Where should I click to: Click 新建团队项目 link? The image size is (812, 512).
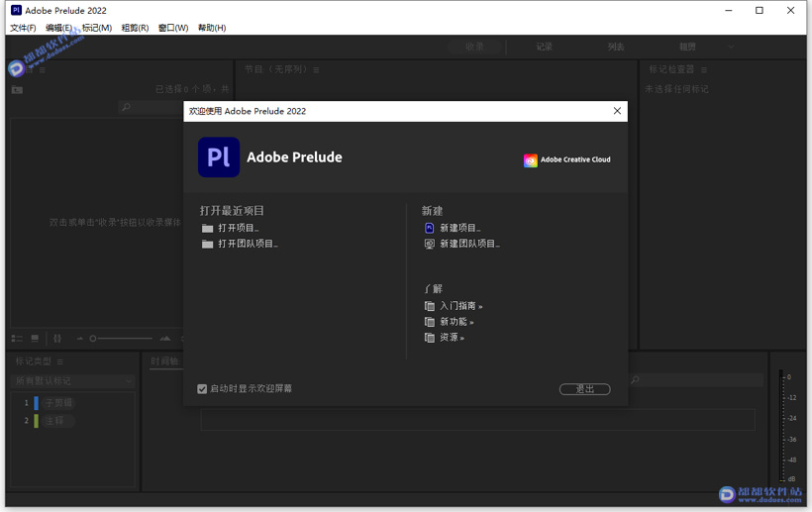point(469,244)
